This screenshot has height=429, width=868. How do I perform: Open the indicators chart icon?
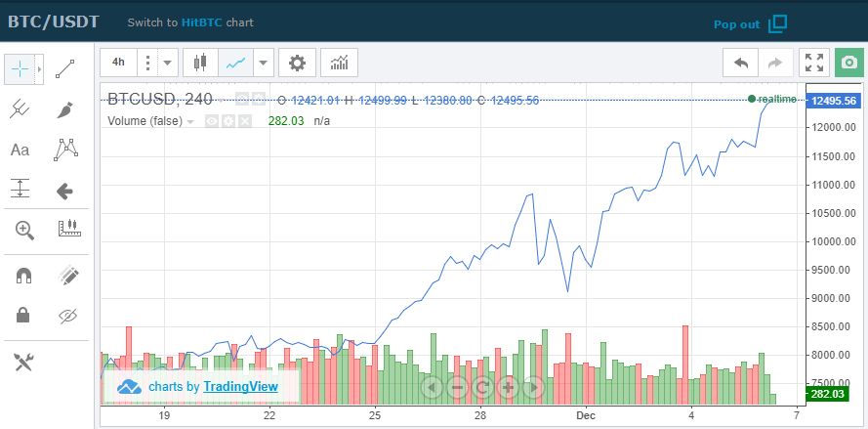point(339,63)
